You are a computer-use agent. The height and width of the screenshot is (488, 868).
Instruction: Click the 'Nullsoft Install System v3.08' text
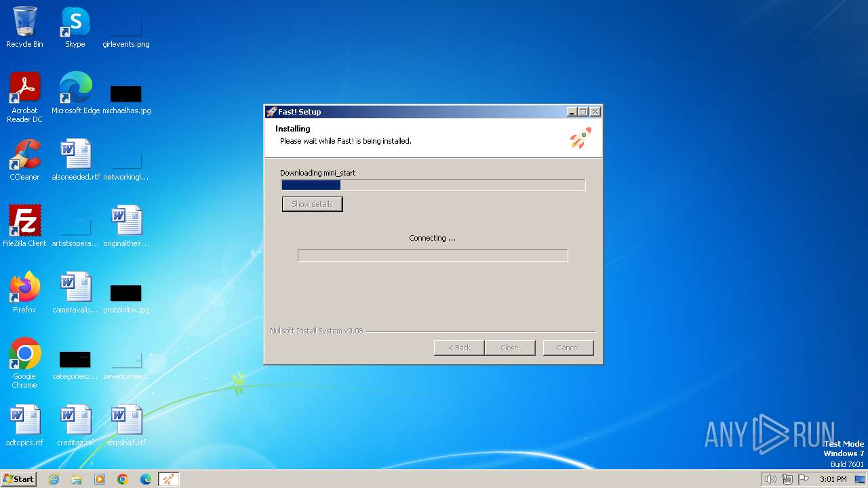coord(317,331)
